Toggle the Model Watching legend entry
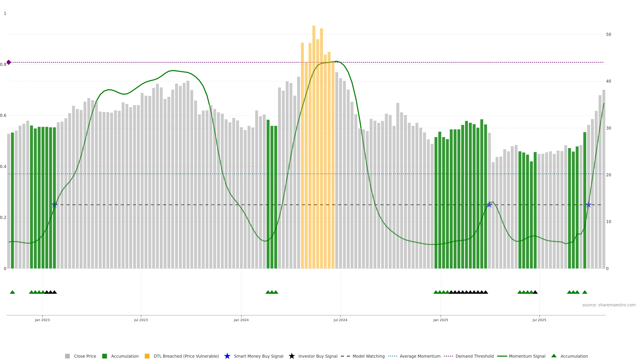Image resolution: width=644 pixels, height=362 pixels. tap(368, 356)
